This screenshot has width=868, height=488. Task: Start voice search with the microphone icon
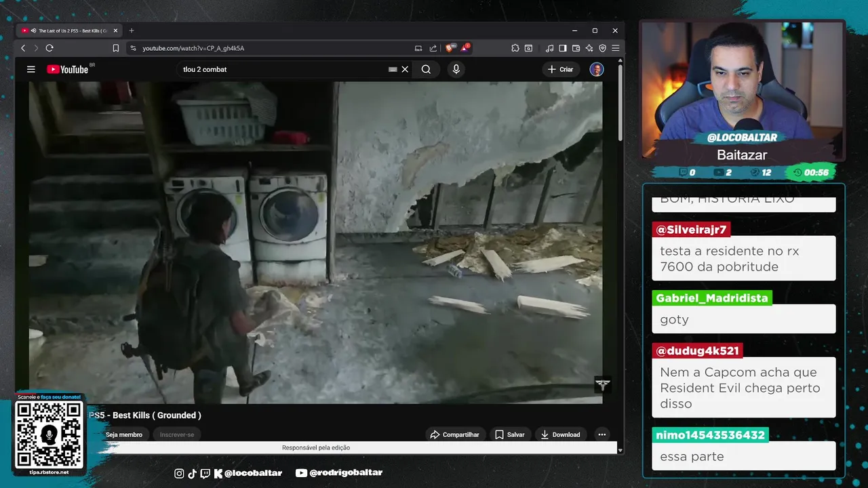456,69
